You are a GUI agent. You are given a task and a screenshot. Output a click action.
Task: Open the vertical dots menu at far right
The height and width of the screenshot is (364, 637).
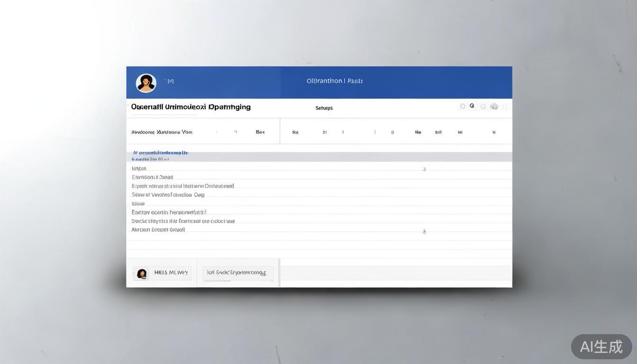tap(505, 107)
